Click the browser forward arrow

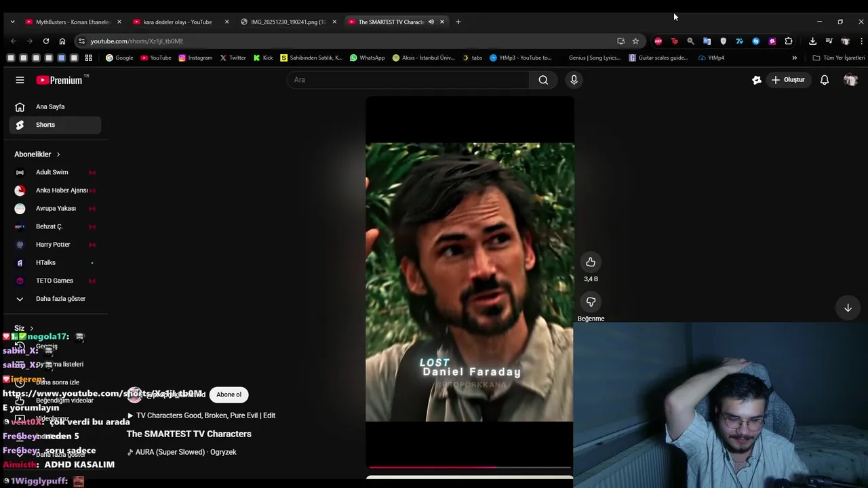pyautogui.click(x=30, y=41)
